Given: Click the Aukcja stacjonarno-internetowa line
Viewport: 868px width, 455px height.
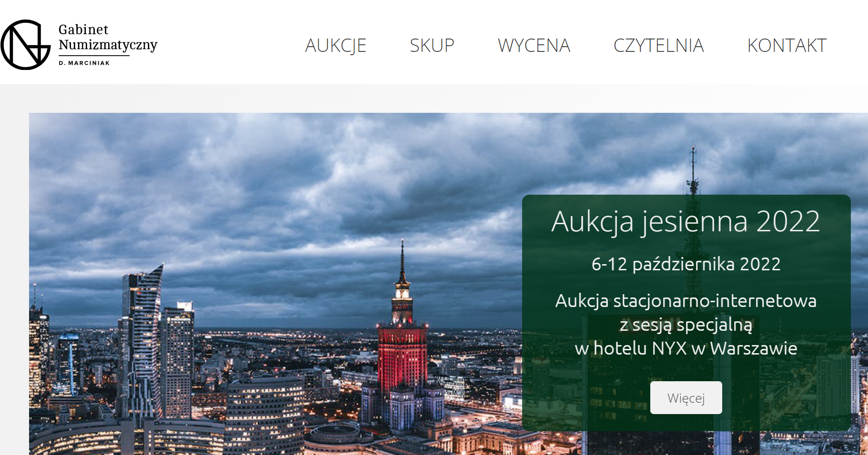Looking at the screenshot, I should tap(686, 301).
